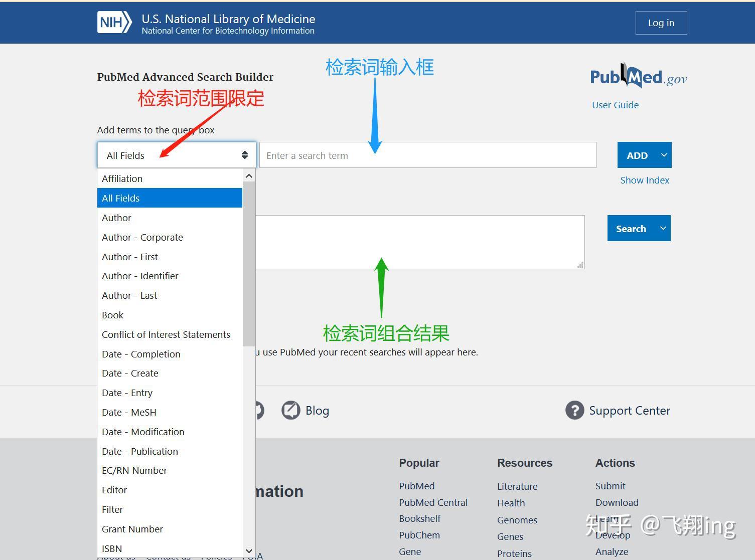Image resolution: width=755 pixels, height=560 pixels.
Task: Select Affiliation from the field list
Action: [170, 178]
